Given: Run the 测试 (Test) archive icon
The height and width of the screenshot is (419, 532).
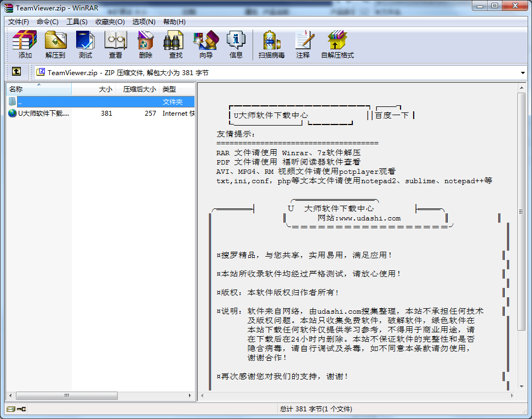Looking at the screenshot, I should [85, 44].
